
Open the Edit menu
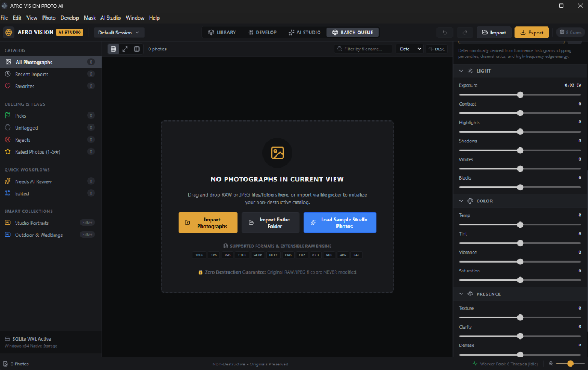click(17, 18)
